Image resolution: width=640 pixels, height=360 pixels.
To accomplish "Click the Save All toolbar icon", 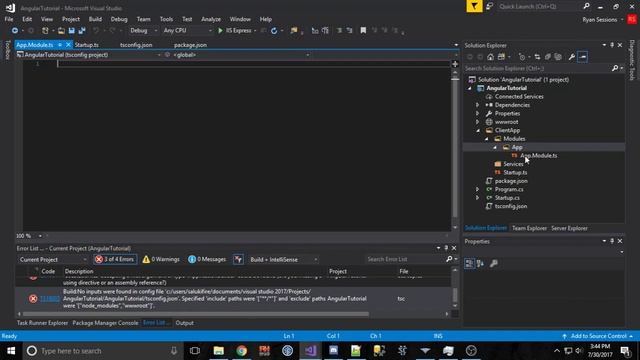I will coord(82,31).
